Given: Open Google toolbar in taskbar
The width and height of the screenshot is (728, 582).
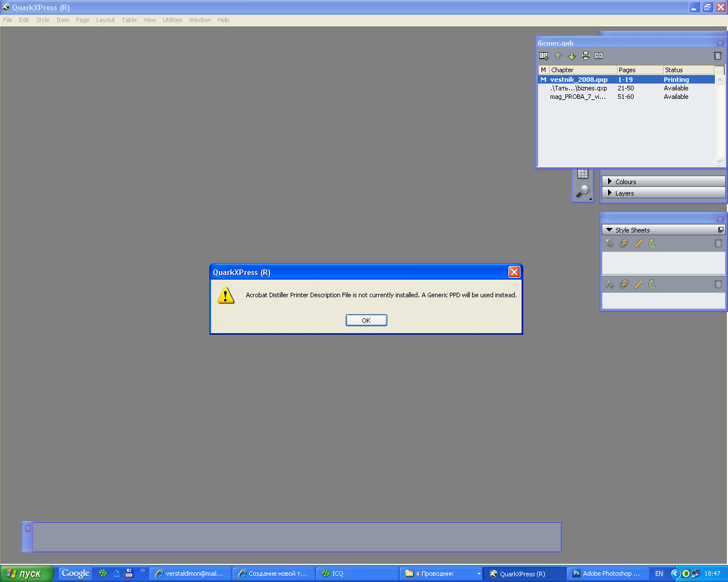Looking at the screenshot, I should coord(75,573).
